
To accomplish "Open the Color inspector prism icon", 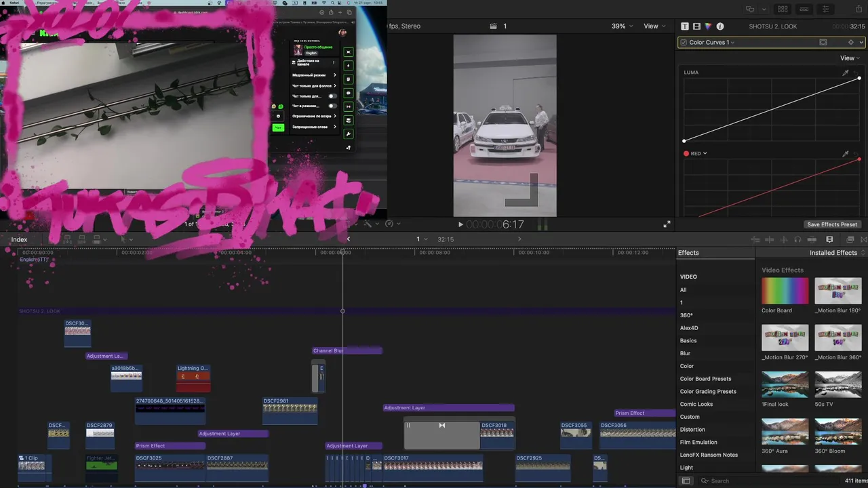I will tap(708, 26).
